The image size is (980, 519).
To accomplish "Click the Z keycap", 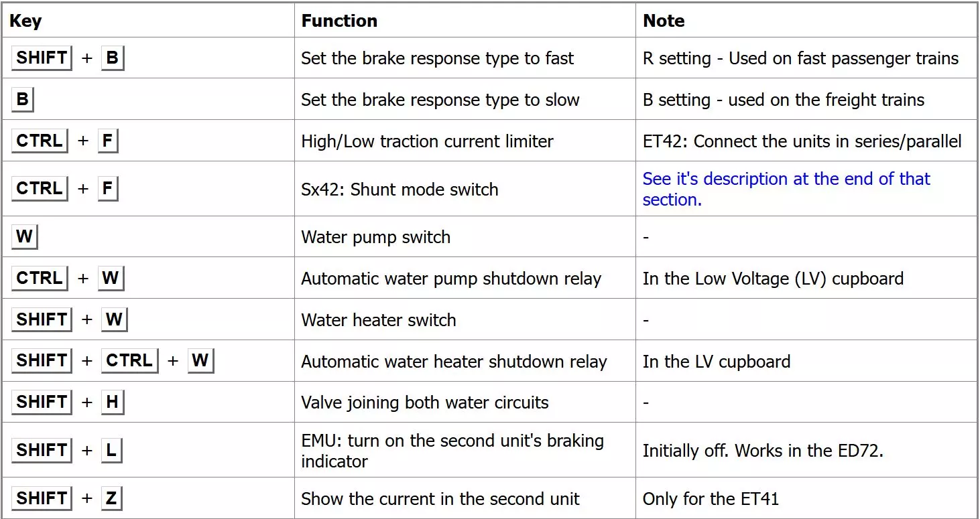I will pyautogui.click(x=111, y=498).
